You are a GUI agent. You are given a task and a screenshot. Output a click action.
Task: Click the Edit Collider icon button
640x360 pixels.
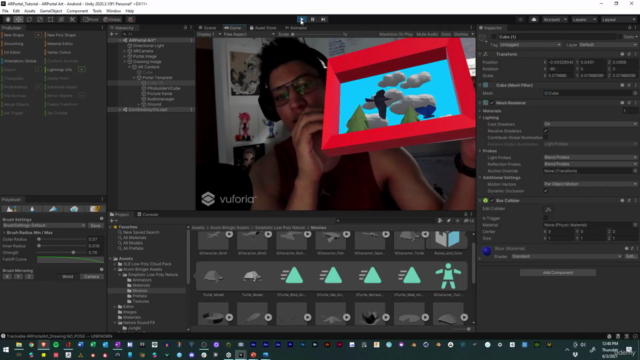[x=548, y=209]
